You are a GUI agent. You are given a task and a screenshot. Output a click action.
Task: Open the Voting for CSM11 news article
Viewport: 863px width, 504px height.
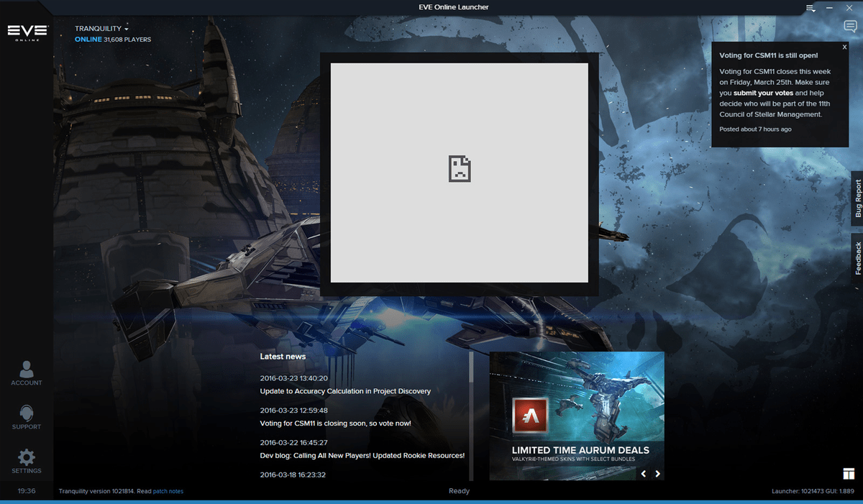point(336,423)
